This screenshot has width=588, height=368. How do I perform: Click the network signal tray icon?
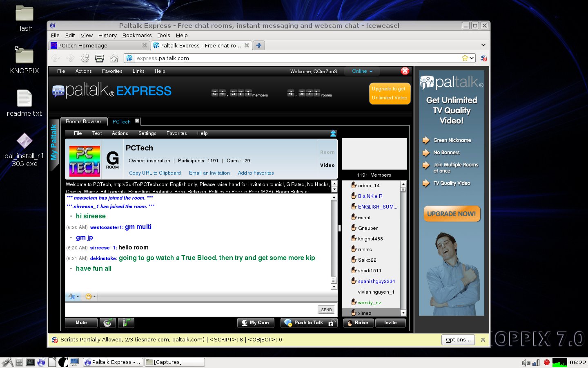tap(536, 362)
